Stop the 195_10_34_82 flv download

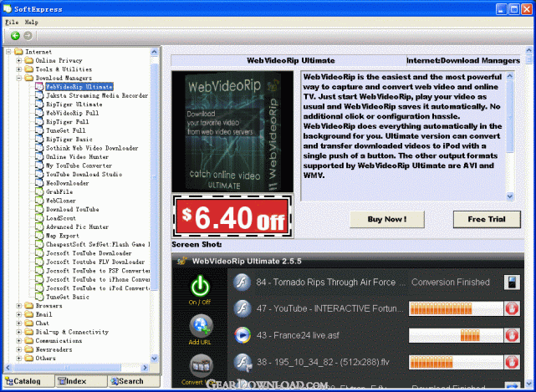pyautogui.click(x=512, y=362)
